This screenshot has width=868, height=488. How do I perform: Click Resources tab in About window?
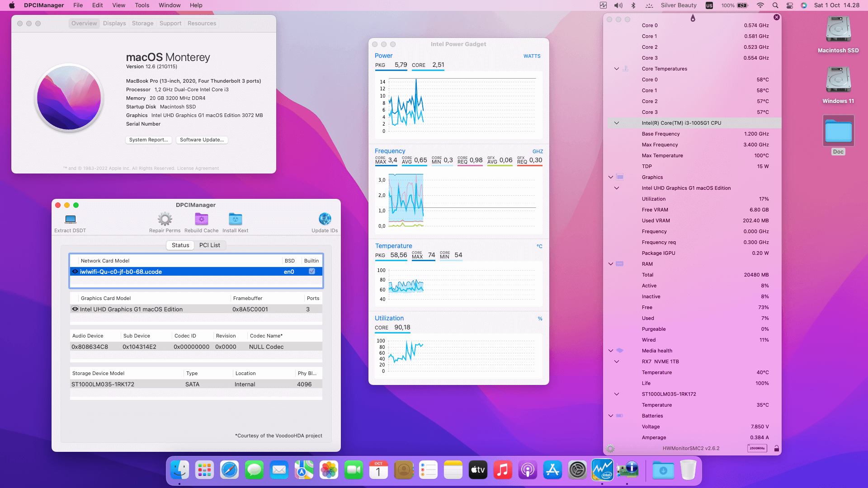click(x=202, y=23)
